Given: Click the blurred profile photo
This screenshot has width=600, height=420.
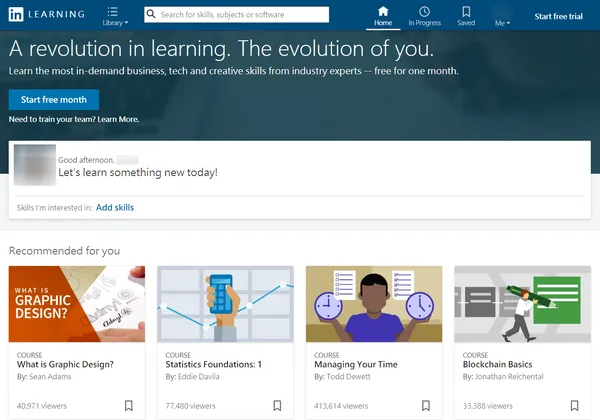Looking at the screenshot, I should coord(35,165).
